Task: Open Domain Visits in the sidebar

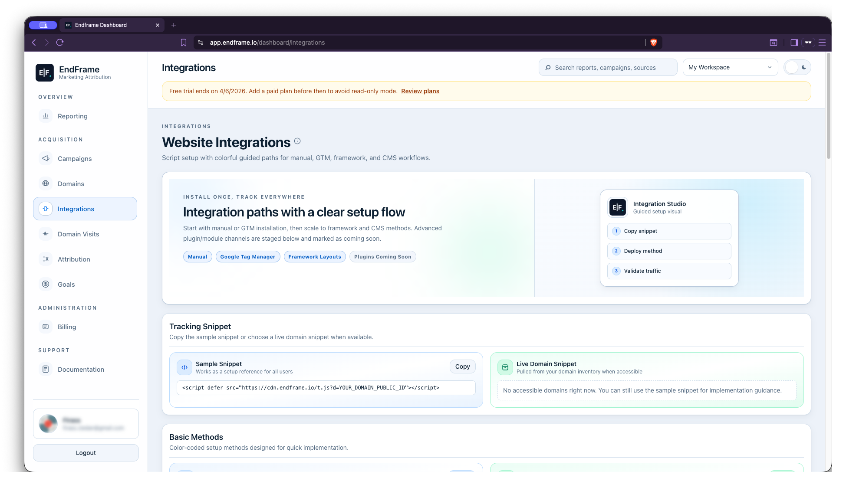Action: point(78,234)
